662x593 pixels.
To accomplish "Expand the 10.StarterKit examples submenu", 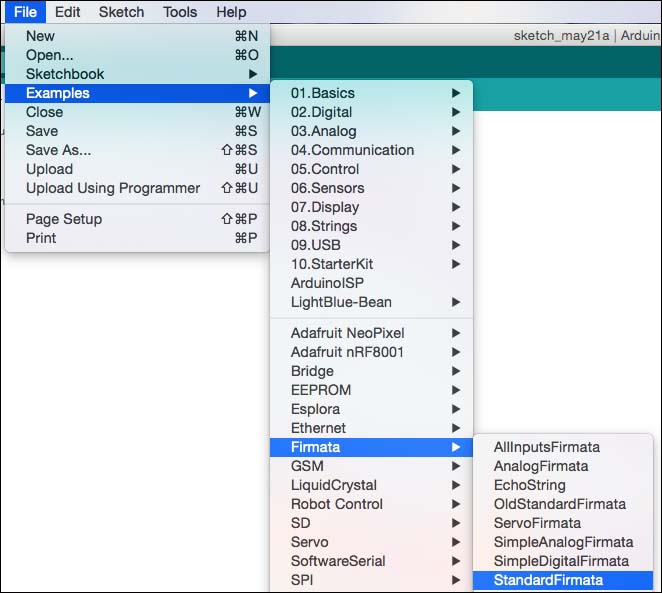I will tap(371, 264).
